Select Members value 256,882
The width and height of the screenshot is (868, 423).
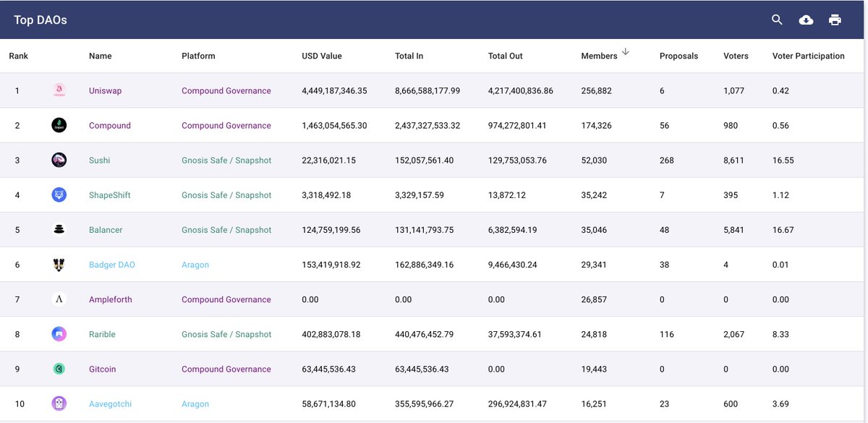596,91
